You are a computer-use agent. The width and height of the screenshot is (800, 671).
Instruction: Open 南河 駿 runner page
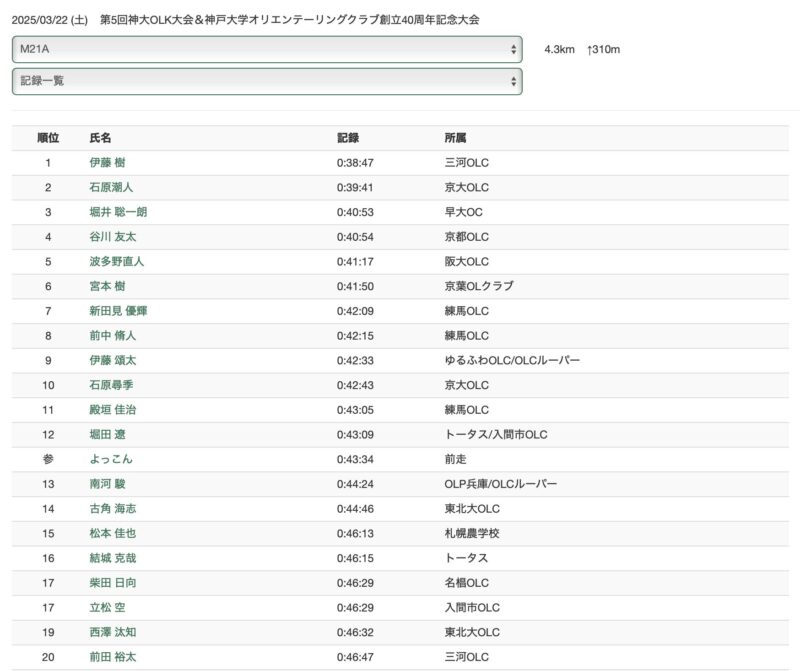(108, 484)
